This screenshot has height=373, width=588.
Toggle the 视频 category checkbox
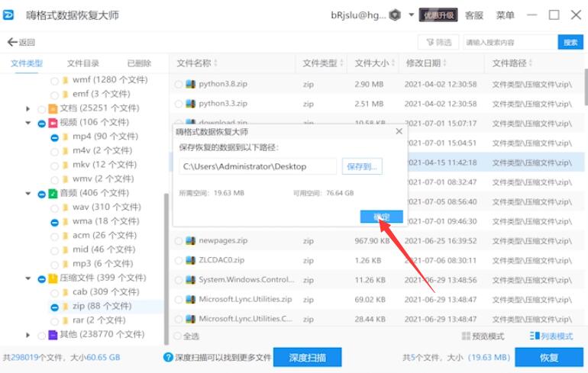click(42, 124)
